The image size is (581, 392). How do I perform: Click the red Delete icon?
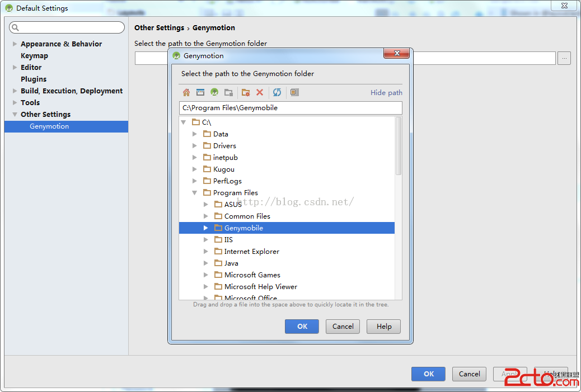point(260,92)
